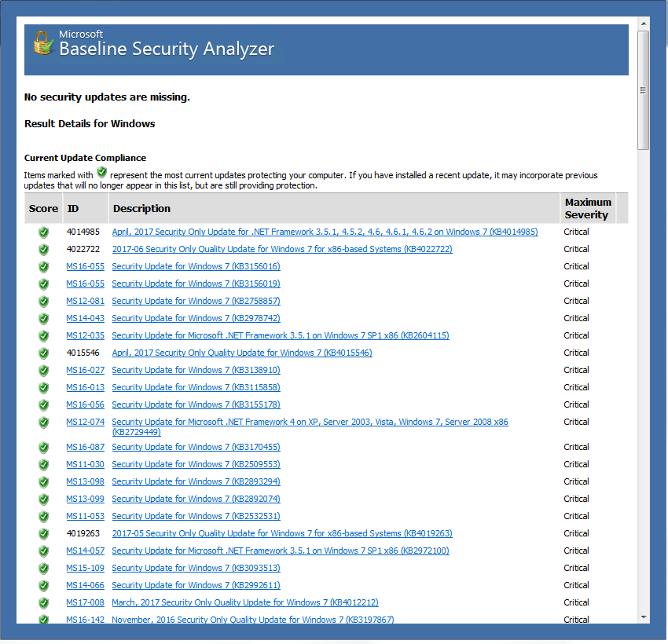The height and width of the screenshot is (644, 668).
Task: Click the green shield icon next to MS17-008
Action: click(x=43, y=603)
